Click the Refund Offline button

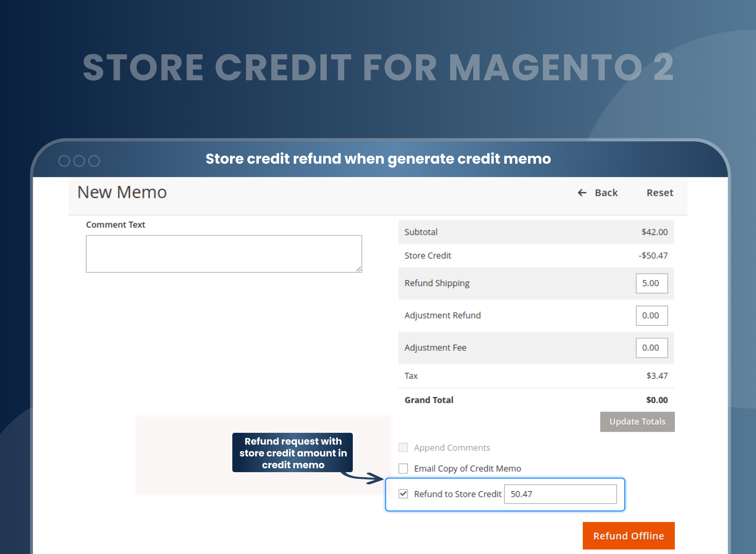point(628,536)
